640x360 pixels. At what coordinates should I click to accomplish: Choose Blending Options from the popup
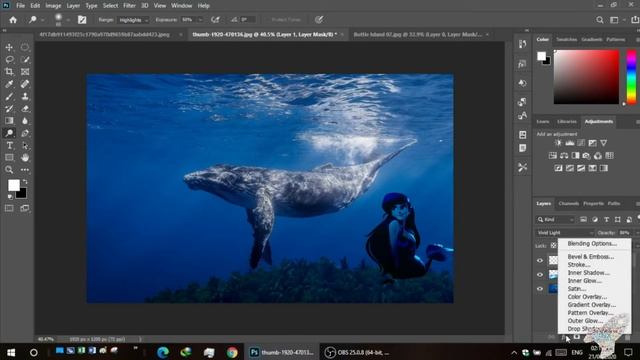coord(592,243)
